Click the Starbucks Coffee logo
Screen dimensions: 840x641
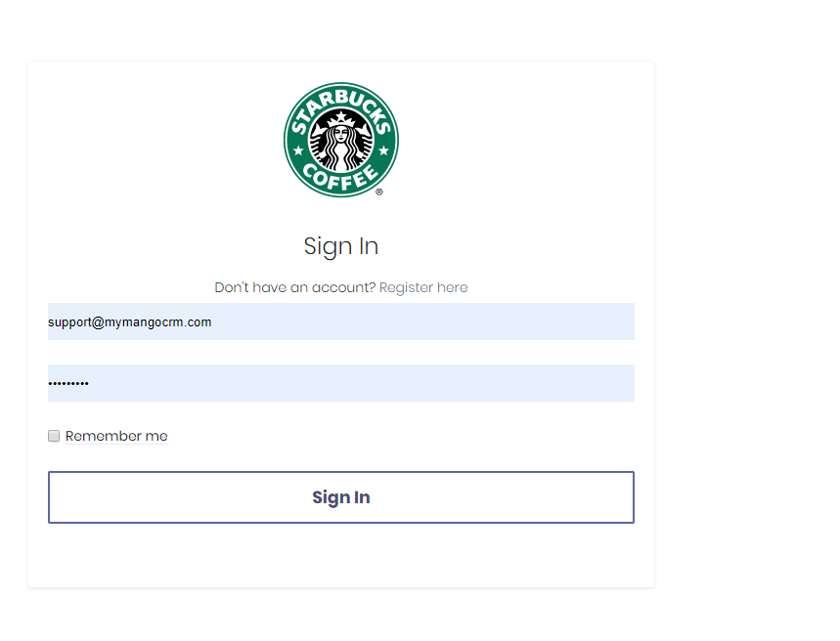point(341,140)
